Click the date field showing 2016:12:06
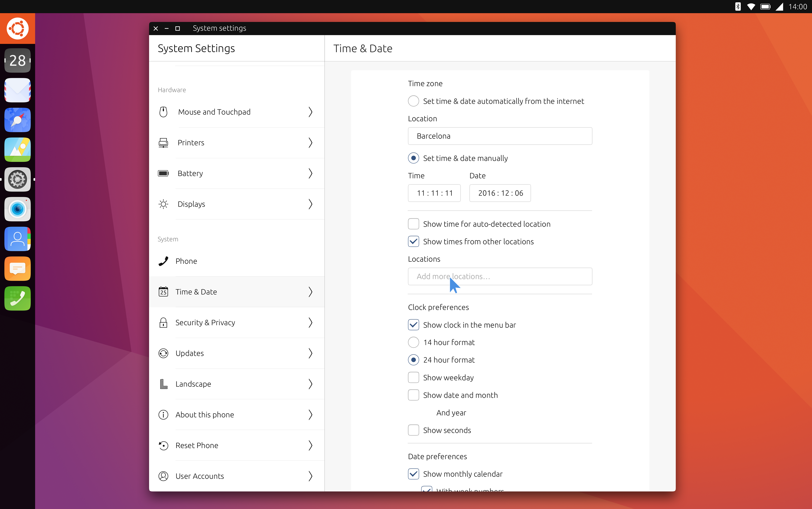The image size is (812, 509). (x=500, y=193)
